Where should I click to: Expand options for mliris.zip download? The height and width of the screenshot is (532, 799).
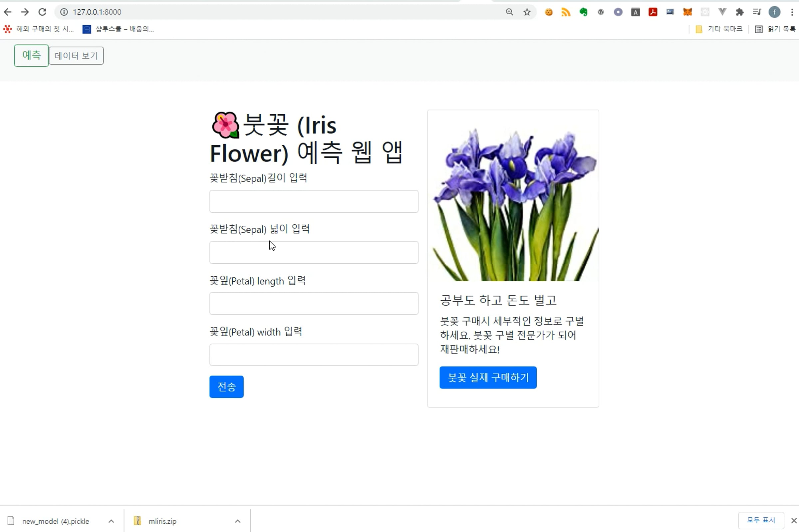coord(237,521)
